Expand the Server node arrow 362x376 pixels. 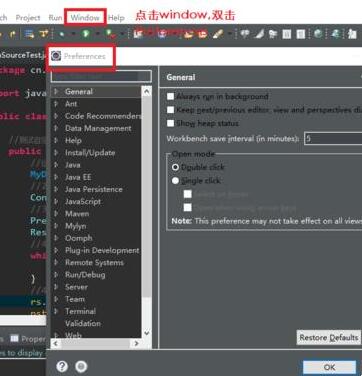(x=56, y=287)
